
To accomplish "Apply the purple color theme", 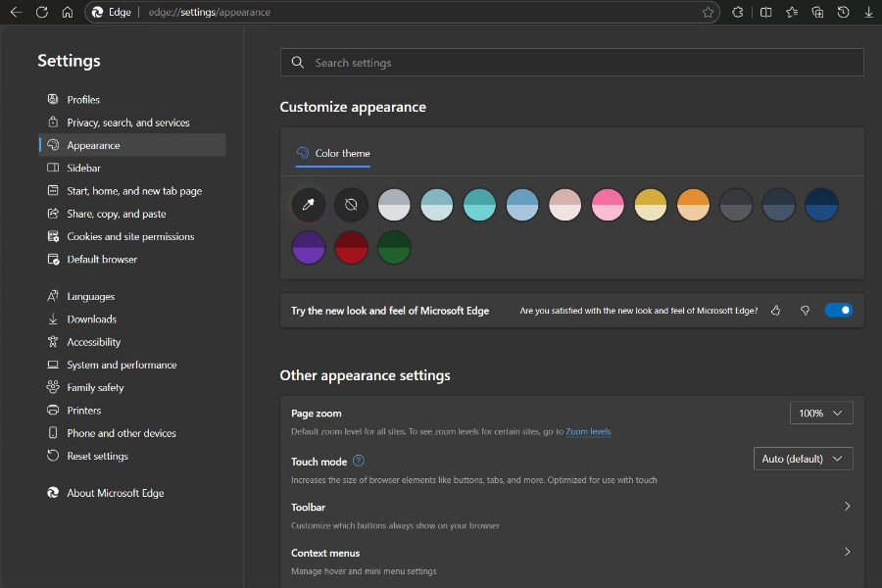I will click(309, 247).
